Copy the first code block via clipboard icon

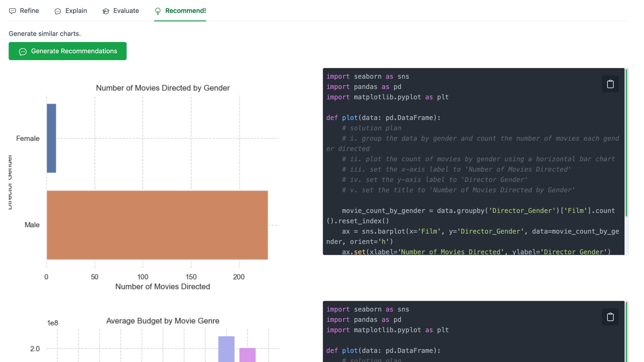[x=610, y=84]
